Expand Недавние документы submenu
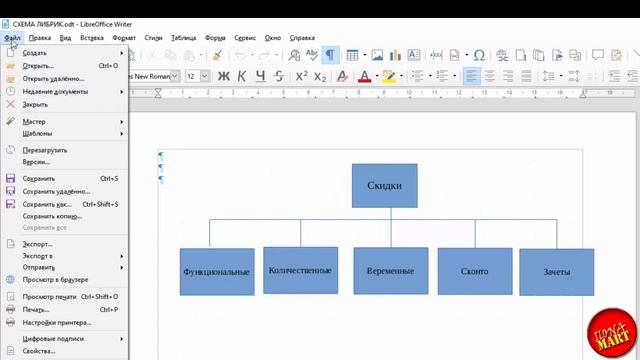This screenshot has height=360, width=640. tap(64, 91)
